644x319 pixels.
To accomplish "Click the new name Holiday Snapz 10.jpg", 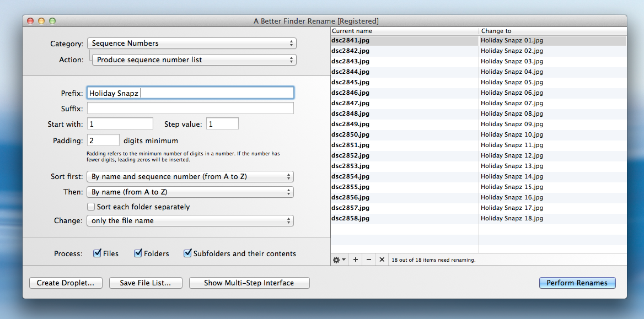I will point(512,134).
